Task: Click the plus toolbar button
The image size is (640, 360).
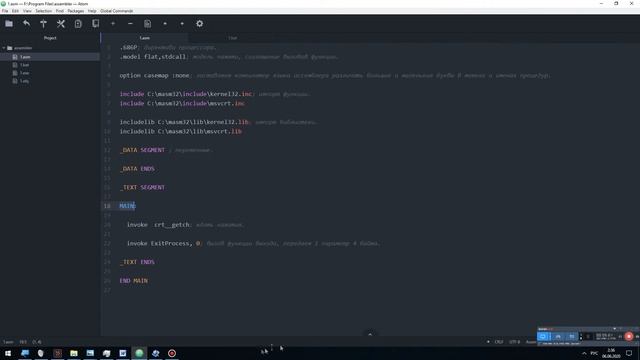Action: [x=113, y=24]
